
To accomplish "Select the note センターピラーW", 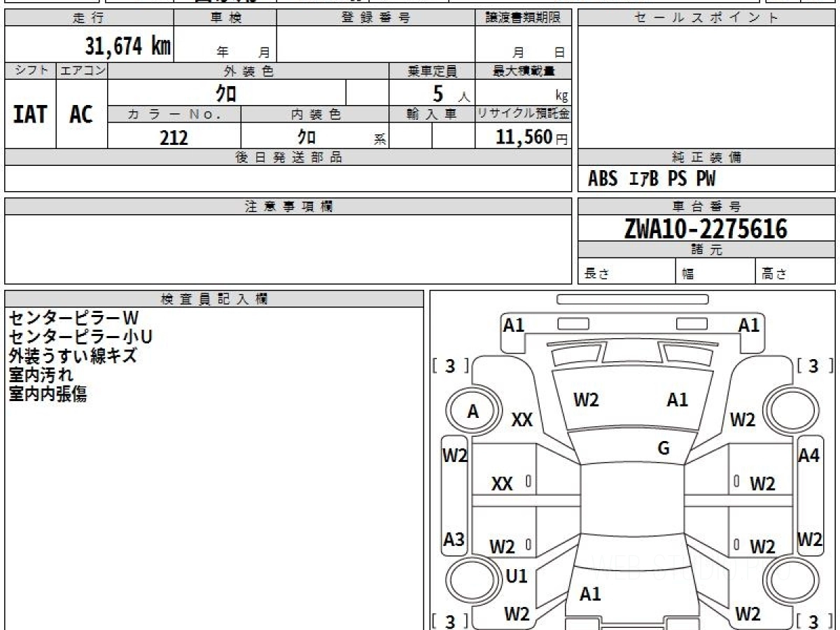I will click(74, 318).
